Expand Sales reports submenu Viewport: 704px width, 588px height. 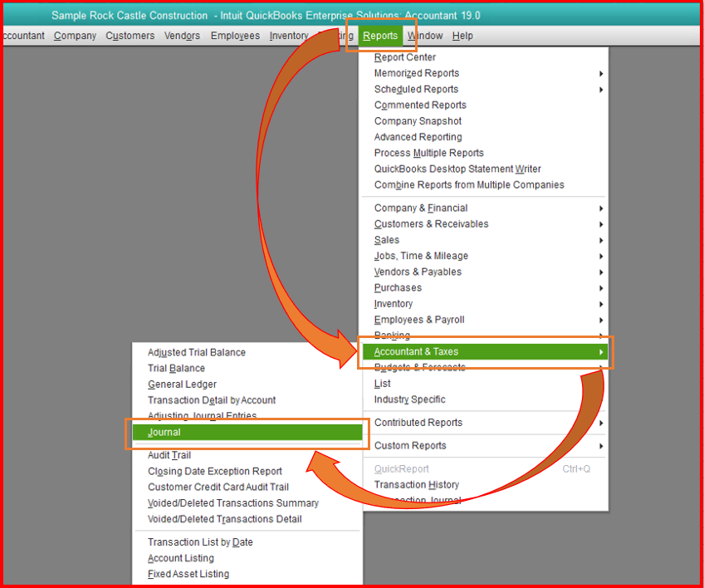coord(485,240)
